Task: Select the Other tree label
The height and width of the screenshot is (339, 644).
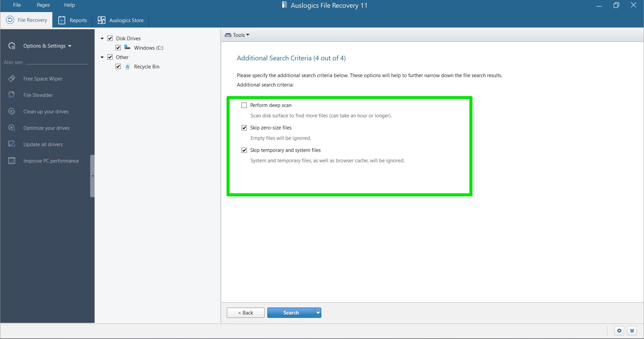Action: point(122,57)
